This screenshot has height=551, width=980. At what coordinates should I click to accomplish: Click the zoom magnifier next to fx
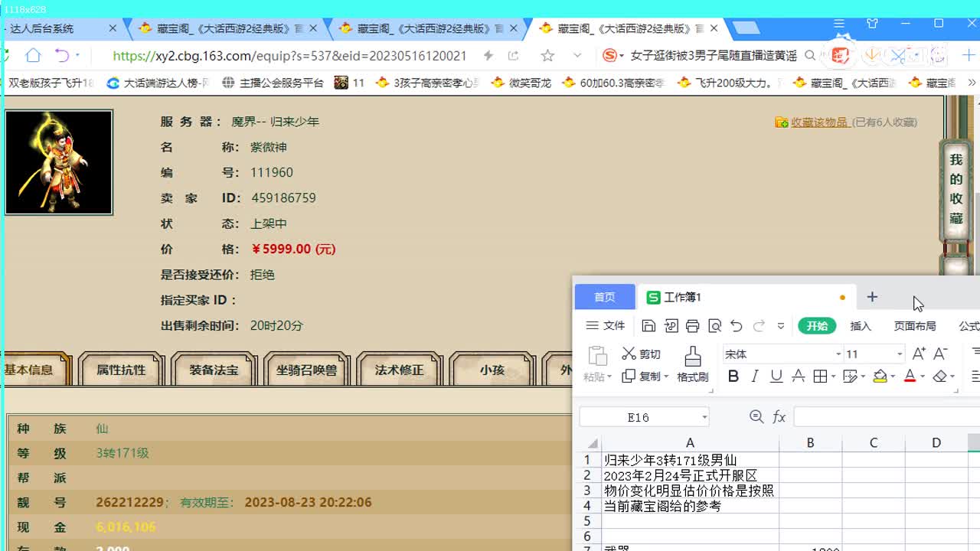[x=756, y=416]
